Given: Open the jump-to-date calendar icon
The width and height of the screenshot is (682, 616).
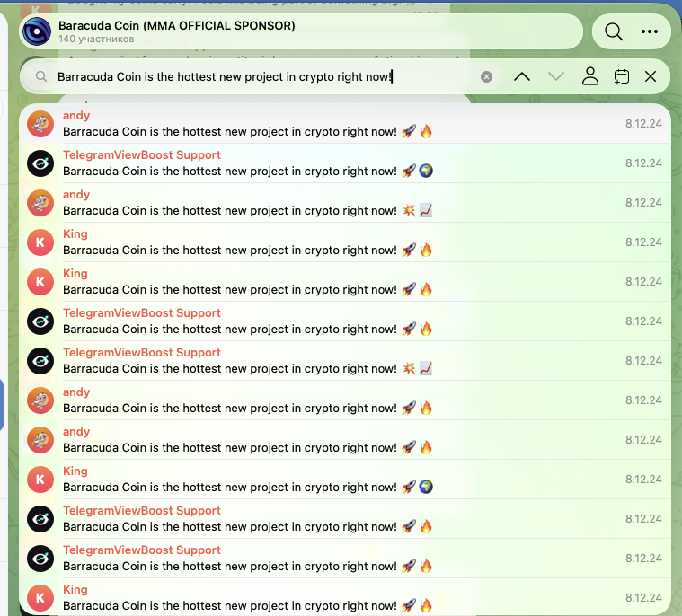Looking at the screenshot, I should tap(621, 77).
